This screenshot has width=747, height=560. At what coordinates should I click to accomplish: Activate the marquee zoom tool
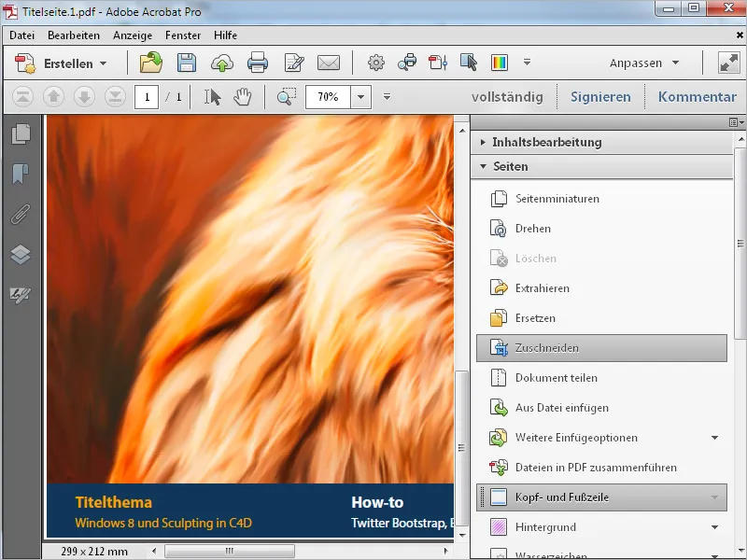point(287,97)
